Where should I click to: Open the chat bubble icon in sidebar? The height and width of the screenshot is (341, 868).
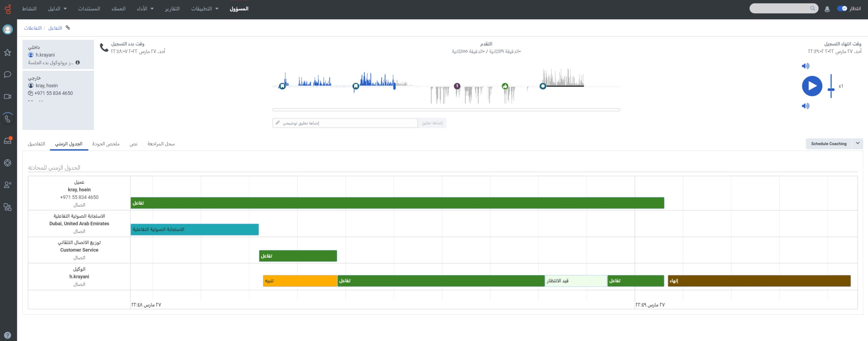[7, 75]
